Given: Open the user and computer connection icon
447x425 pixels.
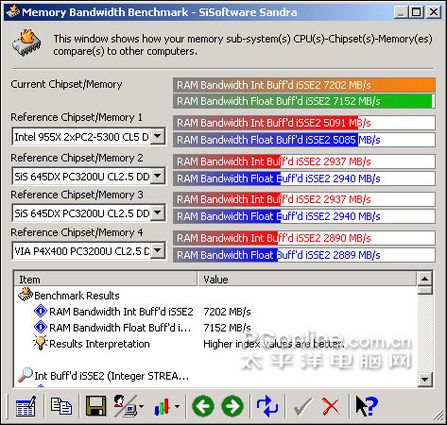Looking at the screenshot, I should click(125, 406).
